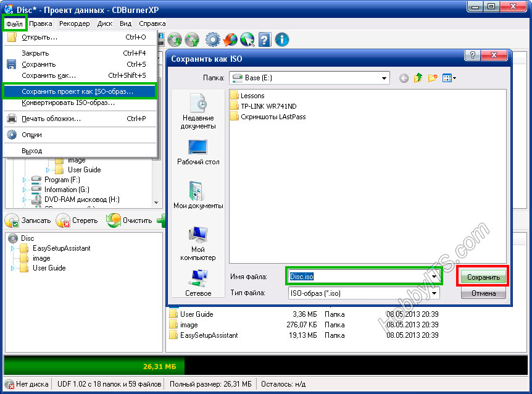
Task: Click the globe with cursor toolbar icon
Action: click(247, 40)
